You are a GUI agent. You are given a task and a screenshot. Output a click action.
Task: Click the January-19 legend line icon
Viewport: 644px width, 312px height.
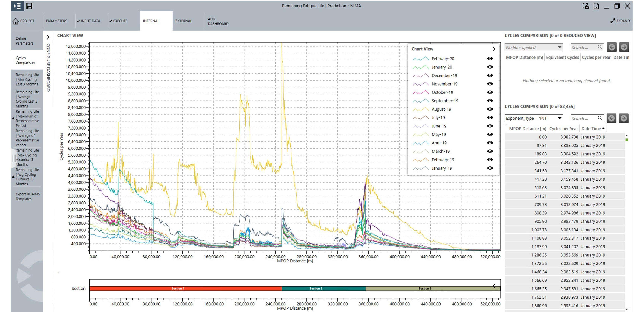[x=421, y=168]
